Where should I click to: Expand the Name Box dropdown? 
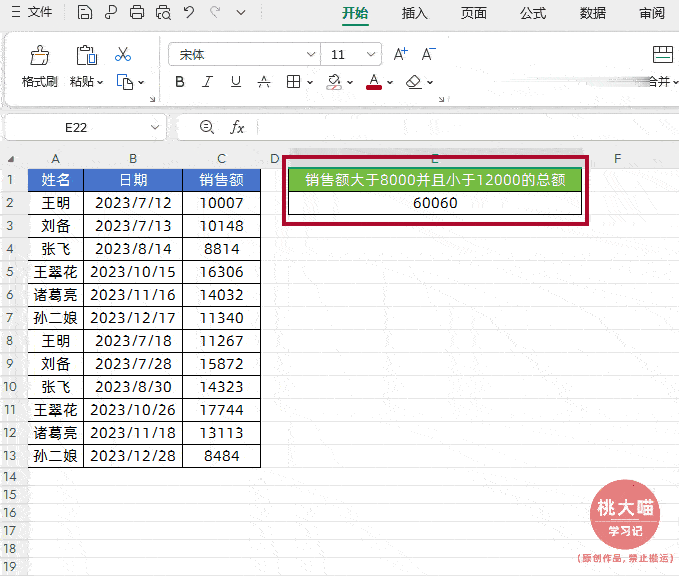[155, 127]
